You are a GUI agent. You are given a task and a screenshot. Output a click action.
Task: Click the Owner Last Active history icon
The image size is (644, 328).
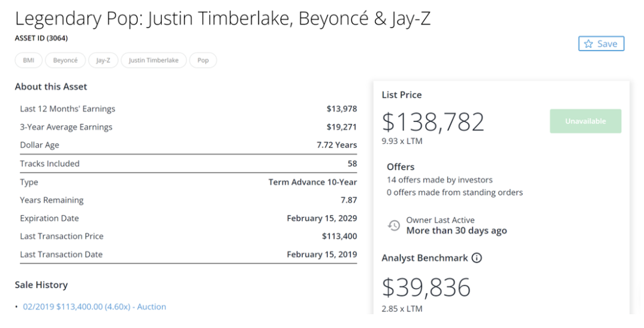click(x=394, y=225)
